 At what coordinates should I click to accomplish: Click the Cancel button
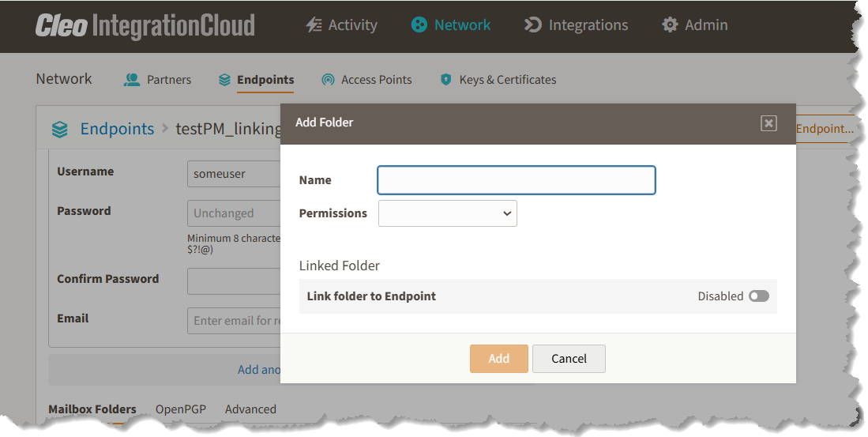click(569, 358)
